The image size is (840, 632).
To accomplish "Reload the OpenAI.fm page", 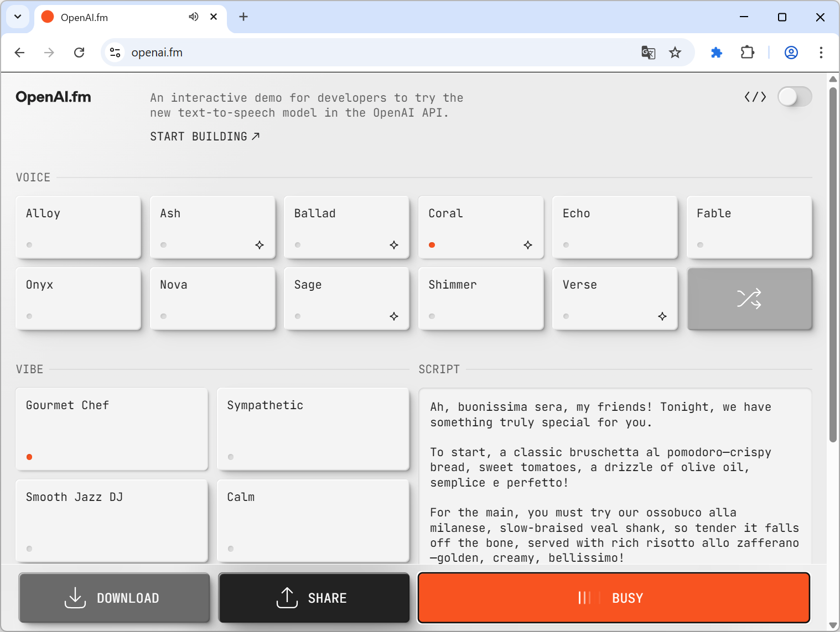I will (79, 53).
